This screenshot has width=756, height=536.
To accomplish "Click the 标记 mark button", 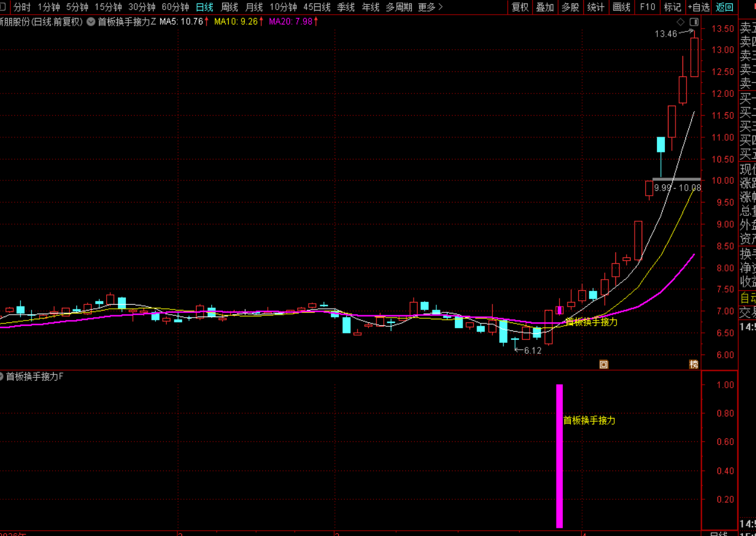I will (x=673, y=7).
